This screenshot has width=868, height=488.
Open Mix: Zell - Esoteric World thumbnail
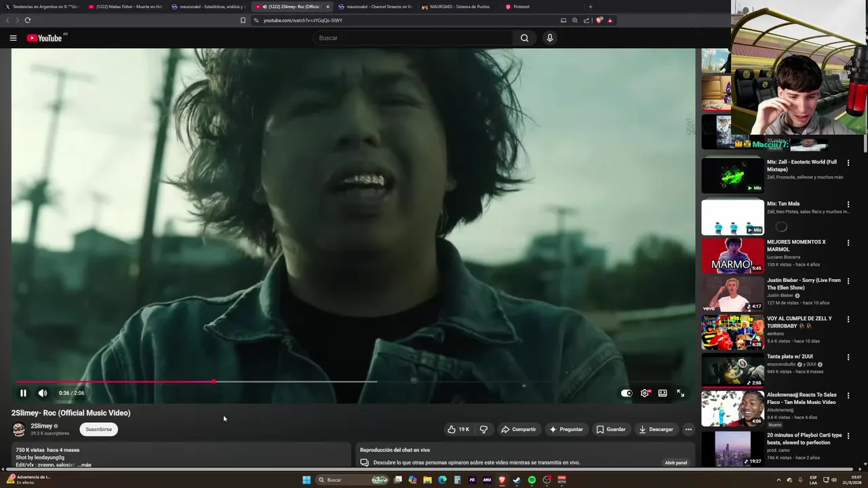[732, 175]
